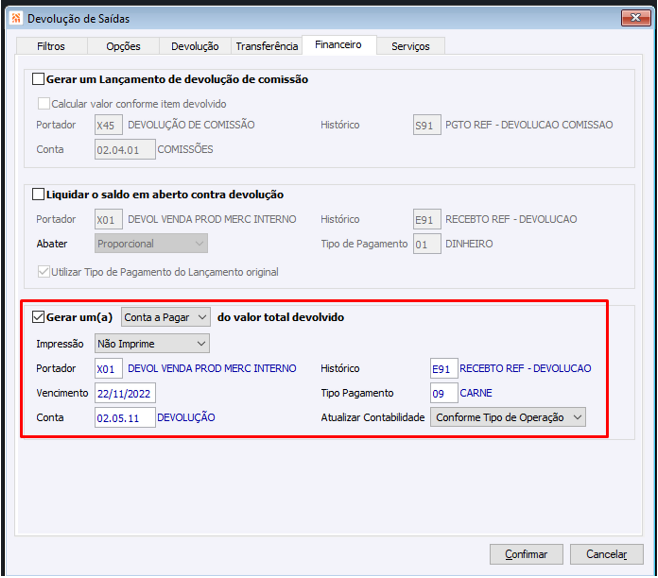Click the Conta 02.04.01 field
This screenshot has width=658, height=578.
click(x=125, y=149)
